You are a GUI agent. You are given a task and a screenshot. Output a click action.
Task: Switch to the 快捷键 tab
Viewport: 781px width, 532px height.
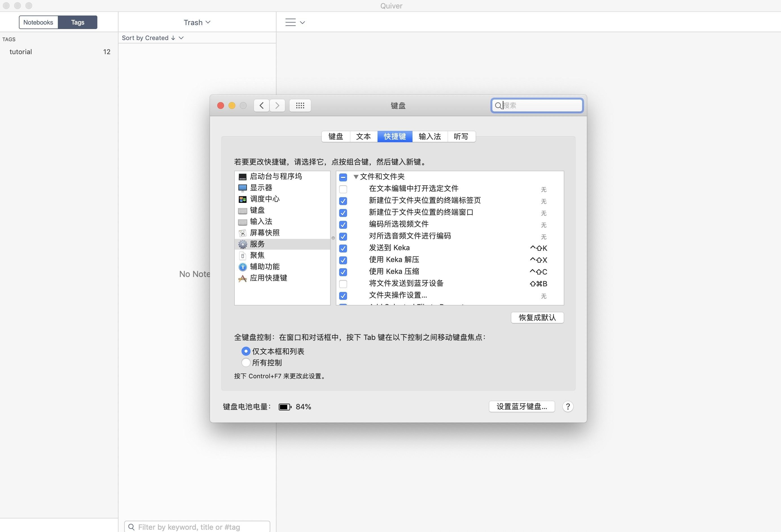point(395,137)
